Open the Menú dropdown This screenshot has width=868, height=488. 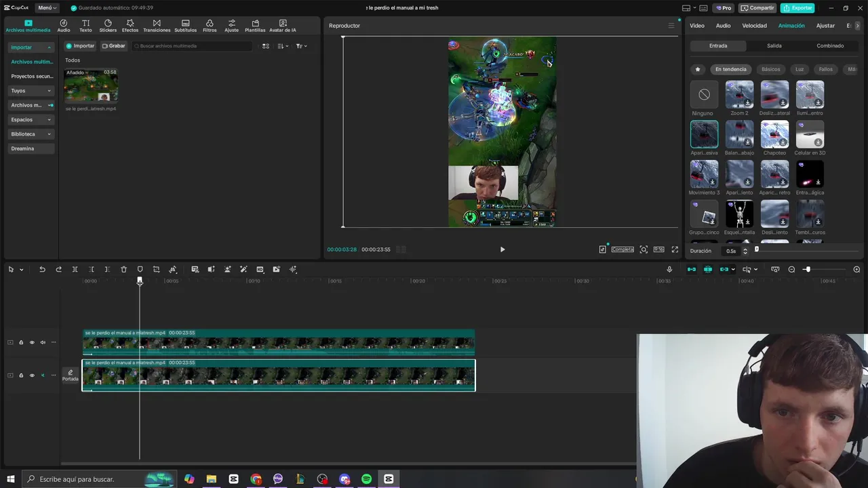coord(46,8)
